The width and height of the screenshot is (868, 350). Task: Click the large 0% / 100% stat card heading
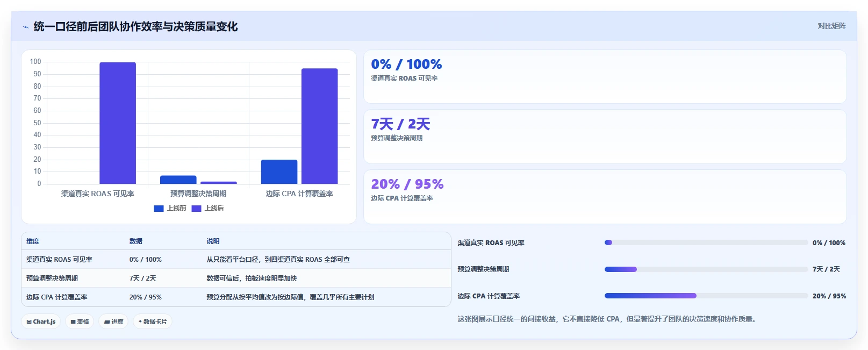(406, 65)
